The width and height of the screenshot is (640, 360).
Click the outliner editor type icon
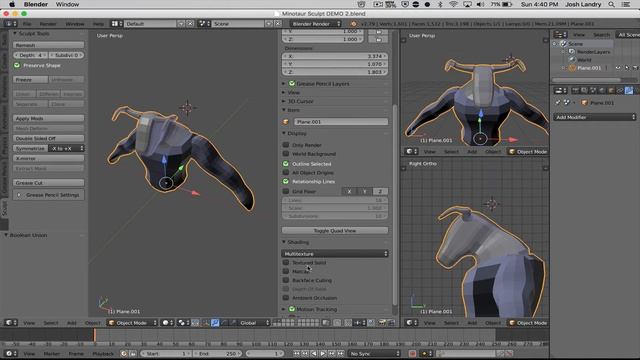[x=560, y=35]
